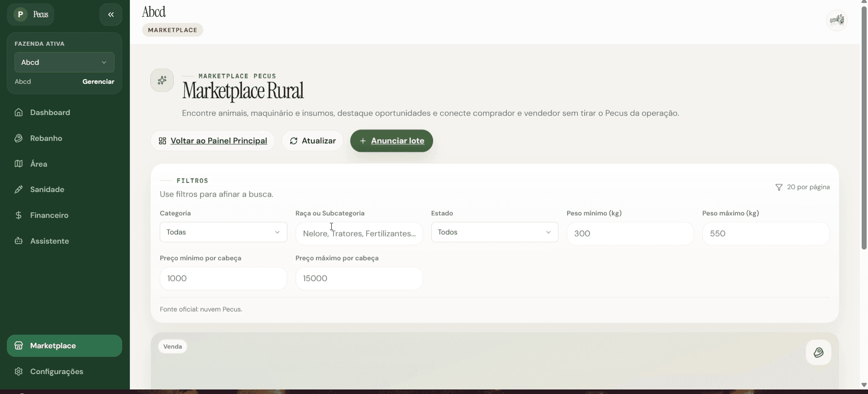
Task: Navigate to Sanidade
Action: (64, 189)
